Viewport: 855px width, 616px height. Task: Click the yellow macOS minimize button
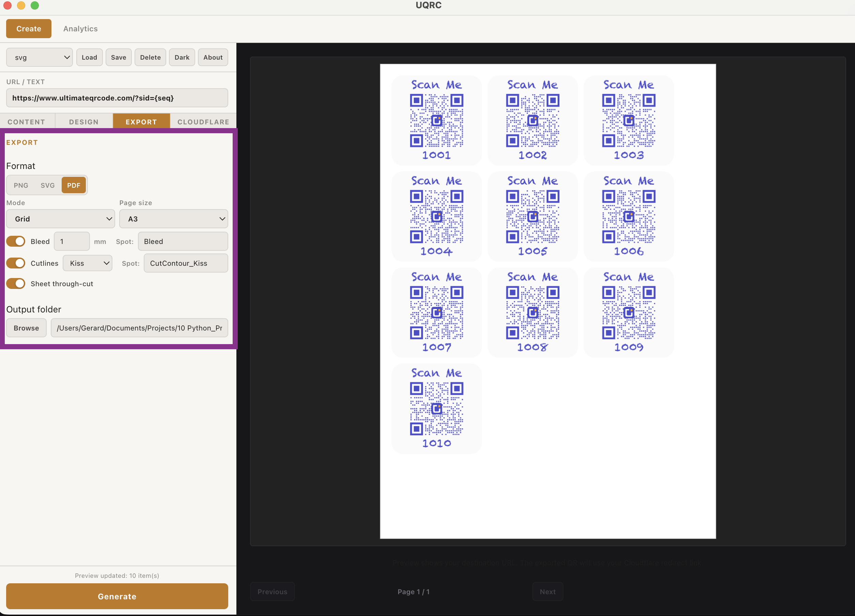pos(21,5)
